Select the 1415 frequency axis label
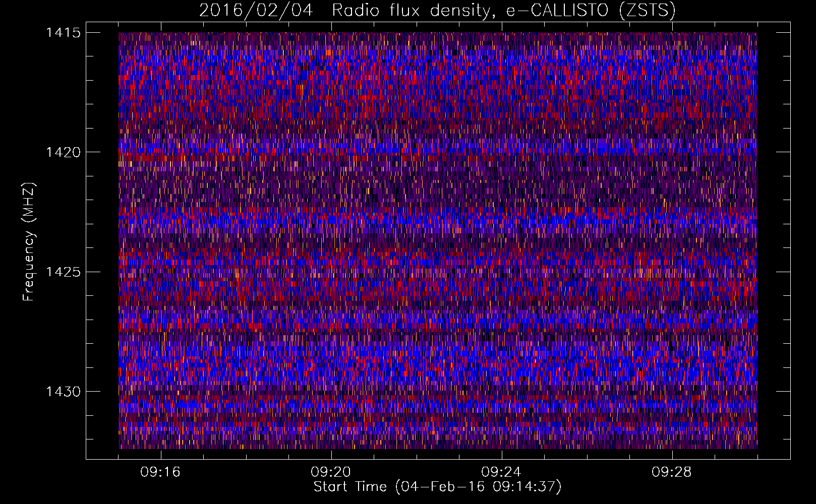Image resolution: width=816 pixels, height=504 pixels. [63, 33]
